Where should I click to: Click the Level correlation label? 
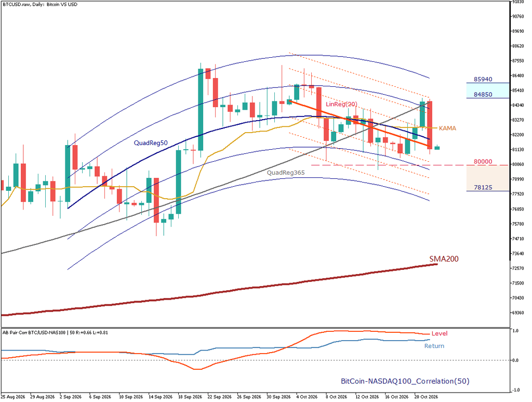[440, 333]
